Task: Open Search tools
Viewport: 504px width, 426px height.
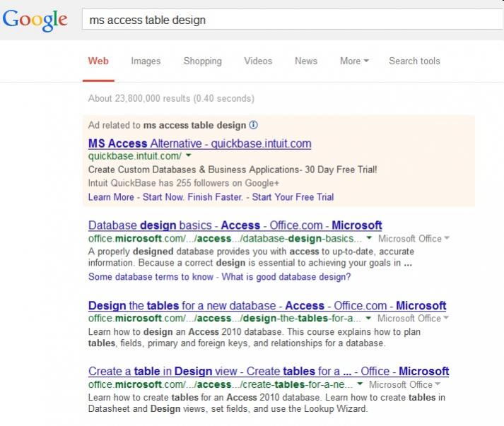Action: point(414,61)
